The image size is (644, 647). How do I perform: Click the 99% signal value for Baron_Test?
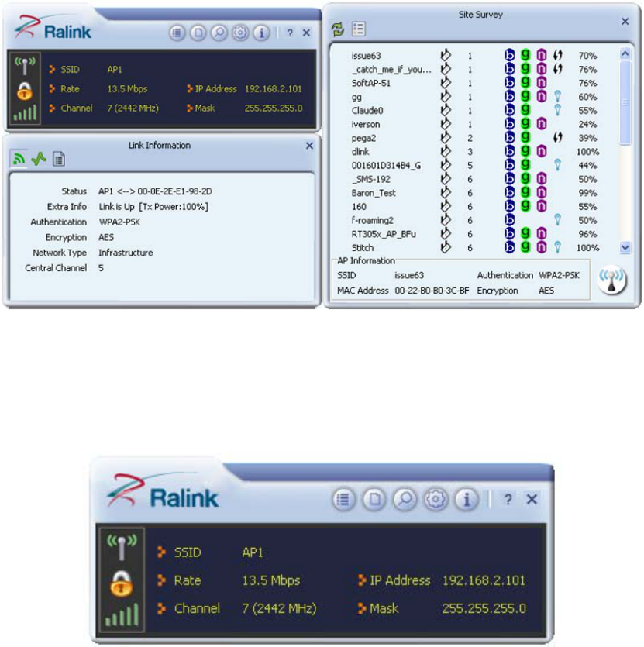tap(587, 193)
